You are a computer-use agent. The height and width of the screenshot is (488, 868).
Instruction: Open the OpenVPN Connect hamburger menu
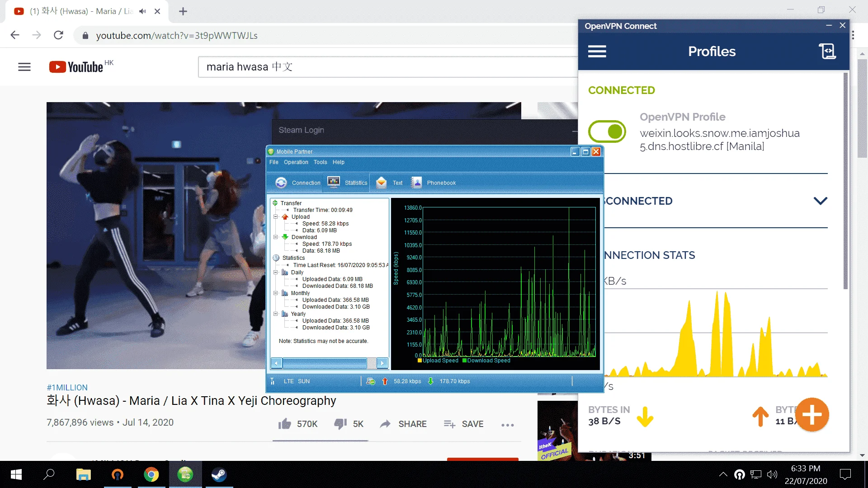[x=597, y=52]
